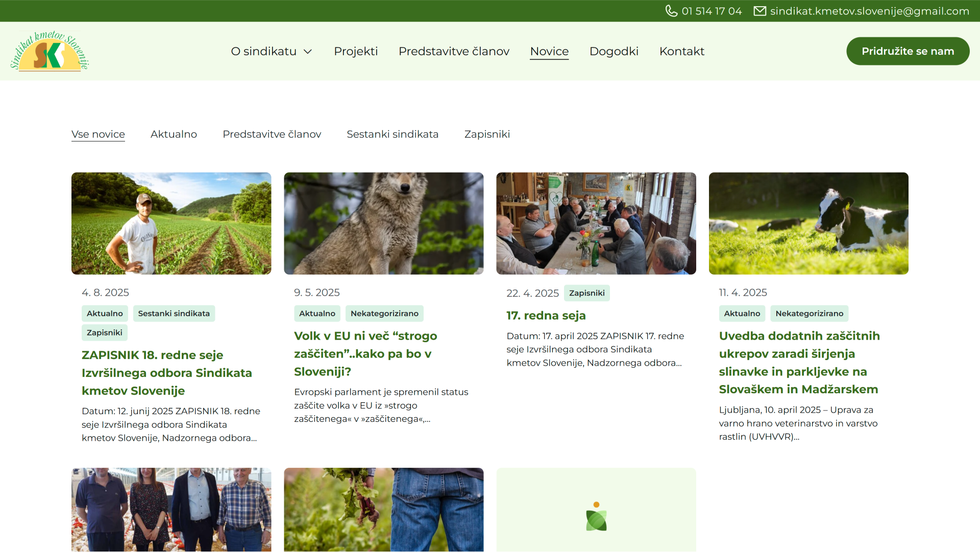This screenshot has height=552, width=980.
Task: Click the envelope email icon
Action: [759, 11]
